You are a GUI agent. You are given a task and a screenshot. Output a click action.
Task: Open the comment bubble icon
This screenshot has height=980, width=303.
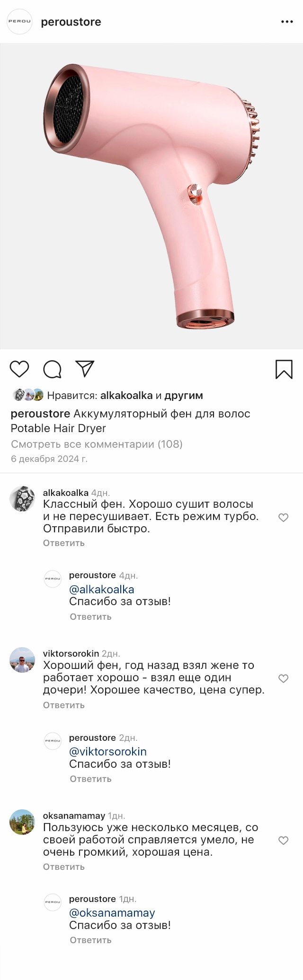[52, 369]
